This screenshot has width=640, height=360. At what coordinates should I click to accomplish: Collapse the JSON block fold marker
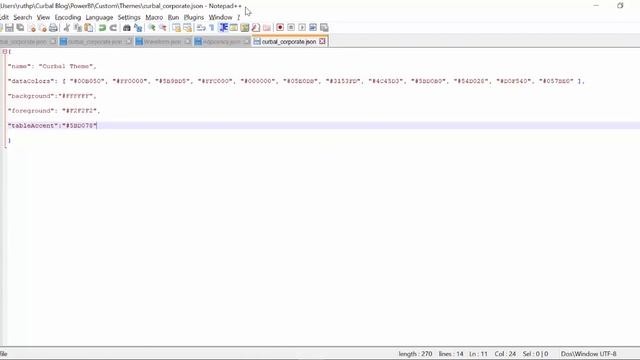point(4,51)
